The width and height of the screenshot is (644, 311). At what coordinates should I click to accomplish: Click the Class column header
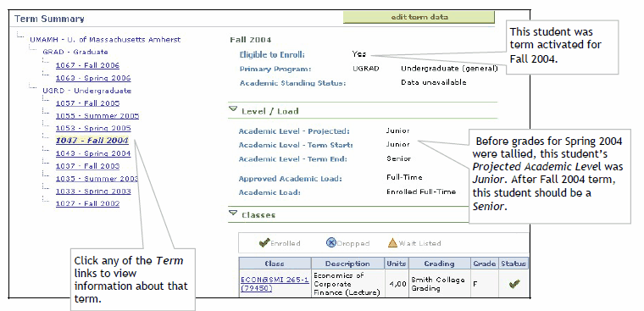pos(275,264)
